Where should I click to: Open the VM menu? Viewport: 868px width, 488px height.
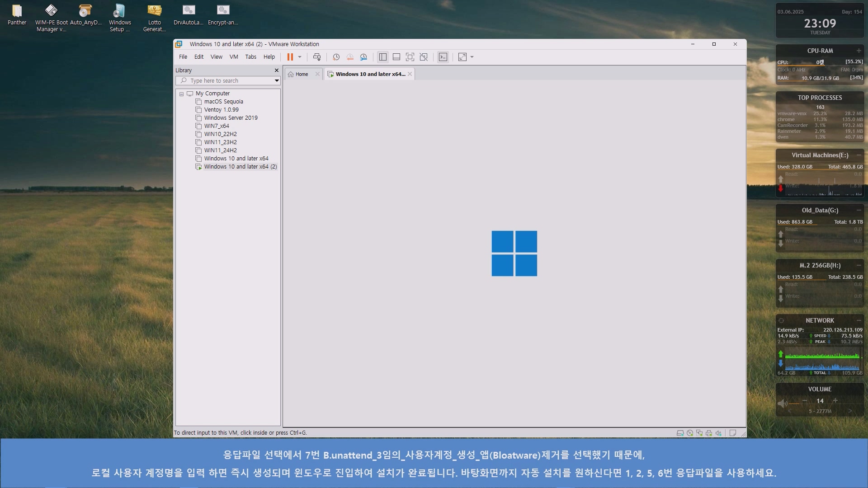(x=233, y=57)
